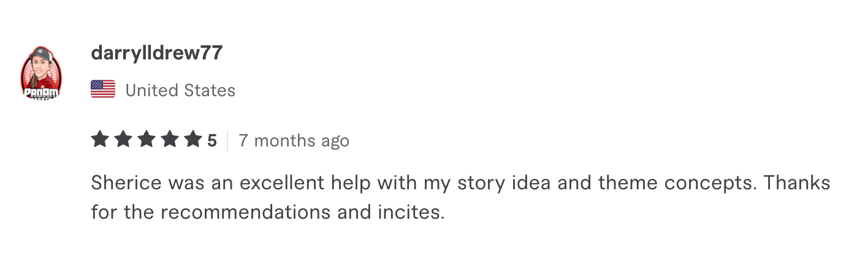Viewport: 868px width, 272px height.
Task: Click the username darrylldrew77
Action: [x=157, y=53]
